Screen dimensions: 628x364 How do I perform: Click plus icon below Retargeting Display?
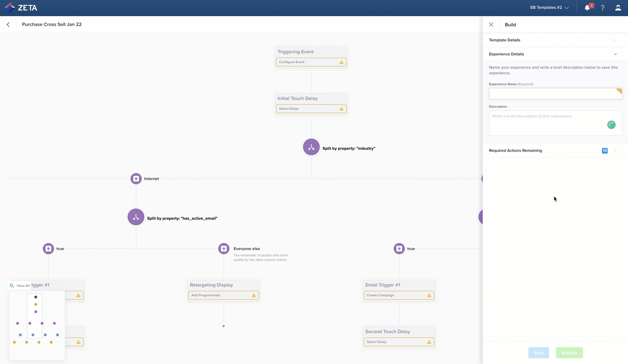coord(223,326)
